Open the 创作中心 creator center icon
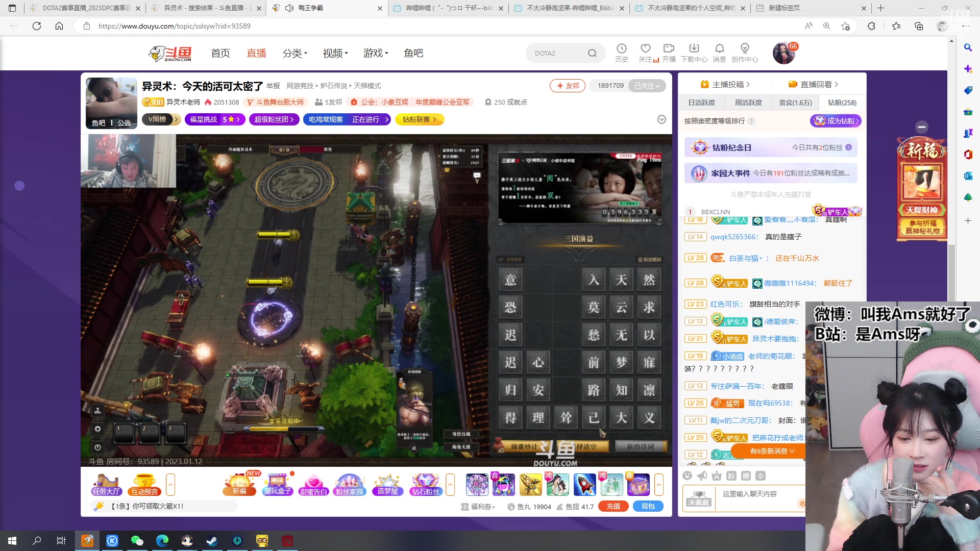 [x=745, y=53]
